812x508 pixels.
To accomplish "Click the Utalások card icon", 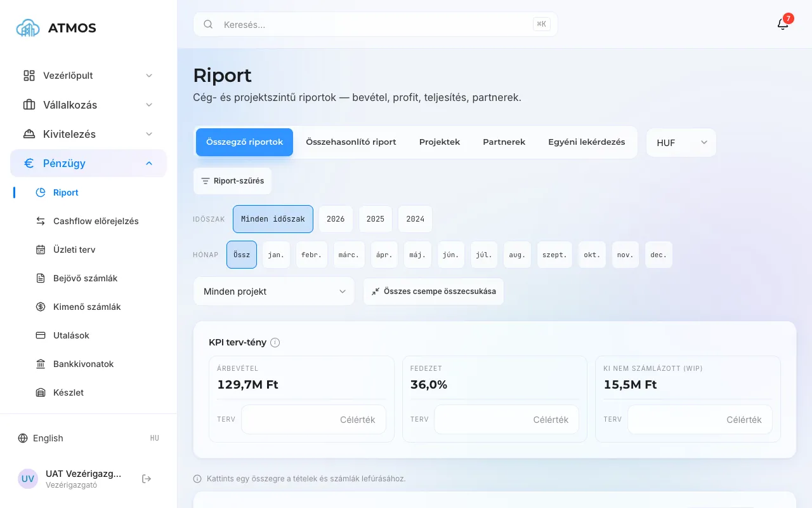I will 41,335.
